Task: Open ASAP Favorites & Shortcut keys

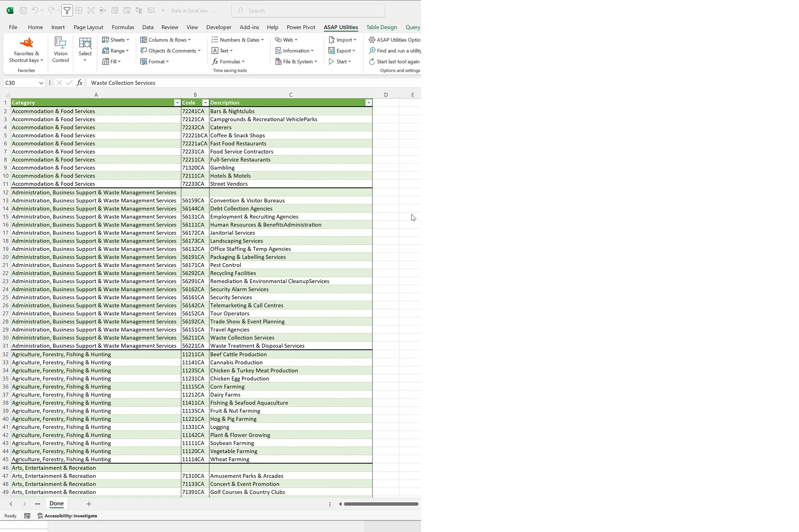Action: tap(26, 50)
